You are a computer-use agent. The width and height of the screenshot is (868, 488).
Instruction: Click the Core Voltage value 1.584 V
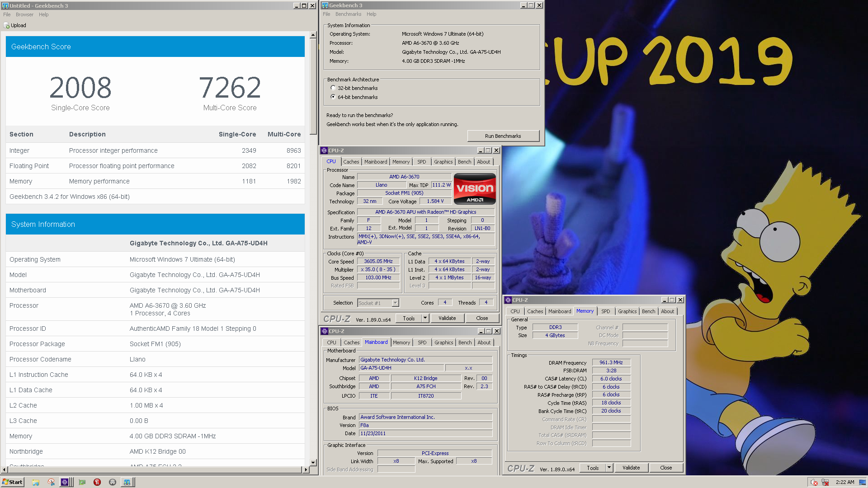pos(435,202)
